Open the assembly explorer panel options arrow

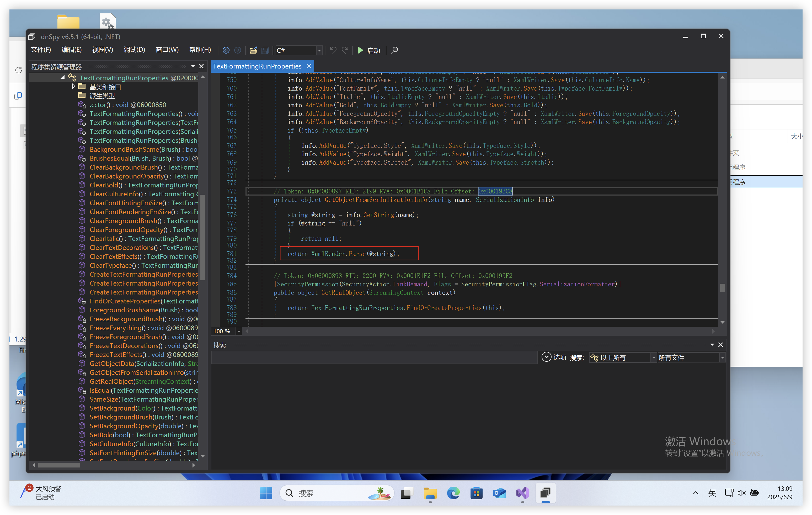click(193, 66)
